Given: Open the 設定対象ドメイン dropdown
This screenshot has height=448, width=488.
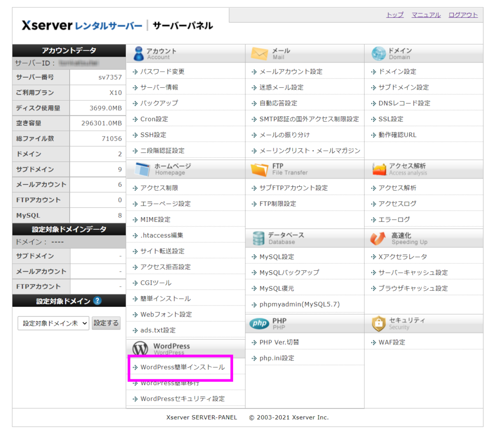Looking at the screenshot, I should pyautogui.click(x=53, y=323).
